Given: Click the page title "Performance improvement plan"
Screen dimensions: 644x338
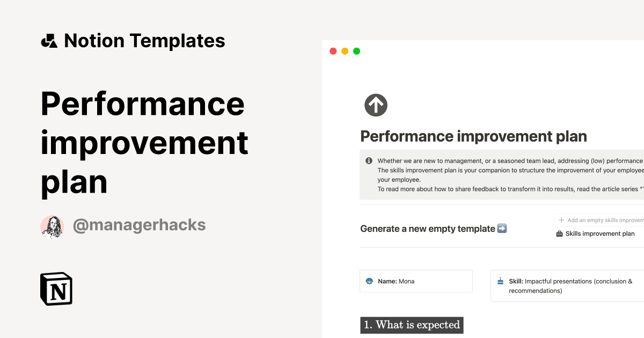Looking at the screenshot, I should click(x=473, y=136).
